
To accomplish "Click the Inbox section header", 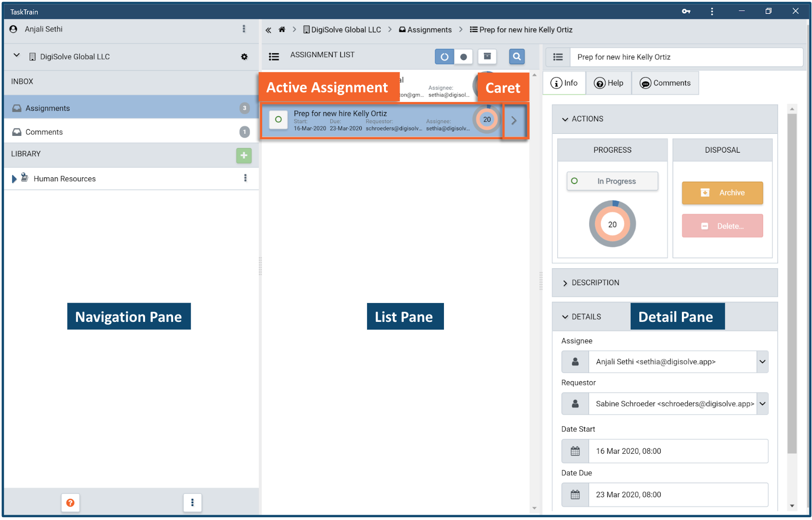I will (x=132, y=82).
